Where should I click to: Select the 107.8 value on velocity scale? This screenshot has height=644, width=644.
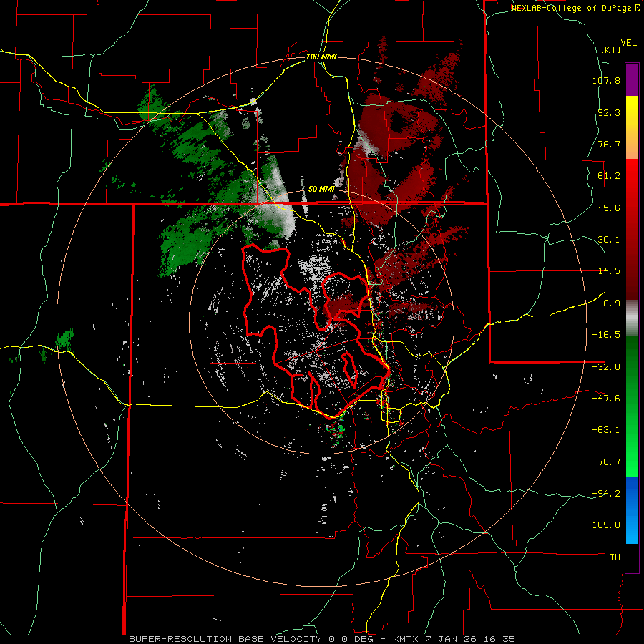click(x=606, y=80)
